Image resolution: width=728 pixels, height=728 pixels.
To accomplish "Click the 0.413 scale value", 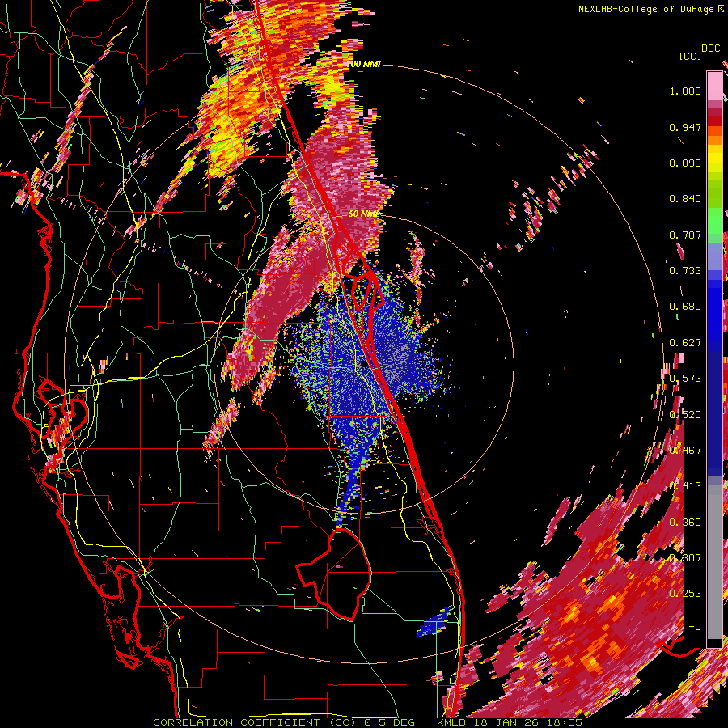I will click(x=685, y=486).
